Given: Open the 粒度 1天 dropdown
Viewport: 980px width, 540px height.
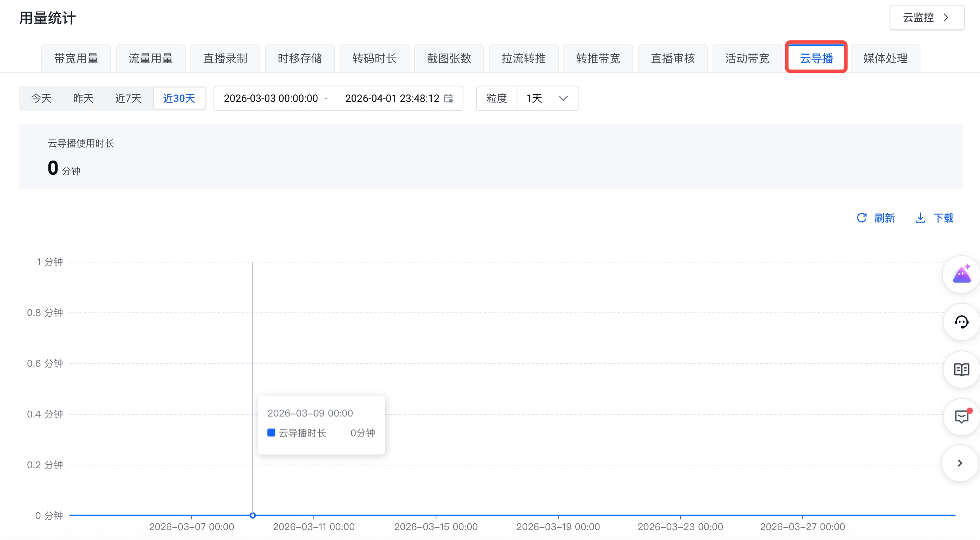Looking at the screenshot, I should [548, 98].
